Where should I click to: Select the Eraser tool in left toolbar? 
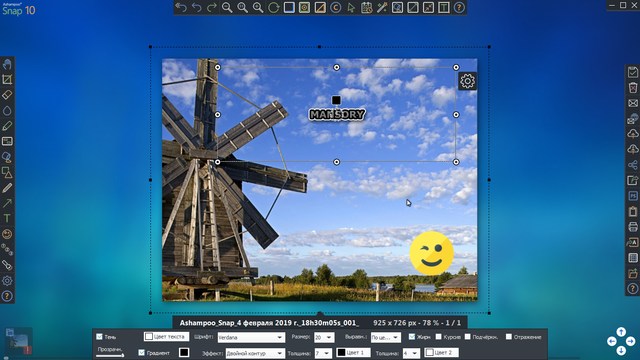click(7, 95)
